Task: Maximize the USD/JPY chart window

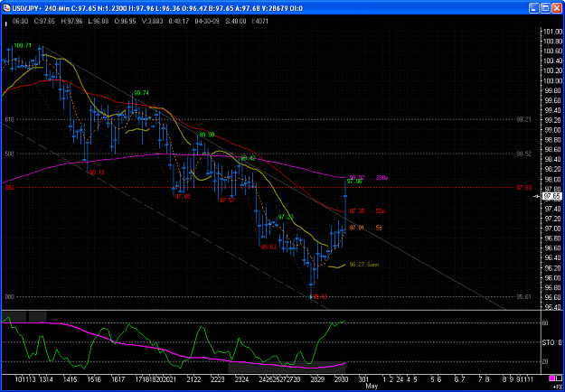Action: [545, 7]
